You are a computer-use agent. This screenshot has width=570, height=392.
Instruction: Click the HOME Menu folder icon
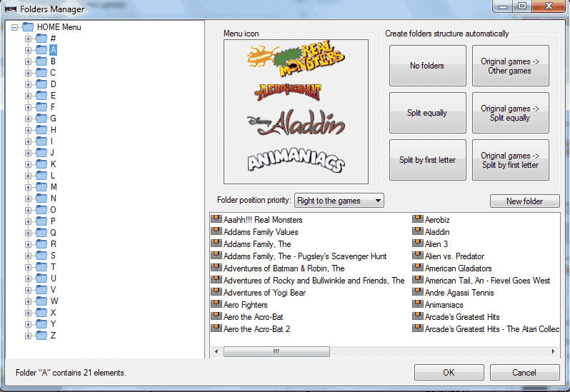click(28, 27)
